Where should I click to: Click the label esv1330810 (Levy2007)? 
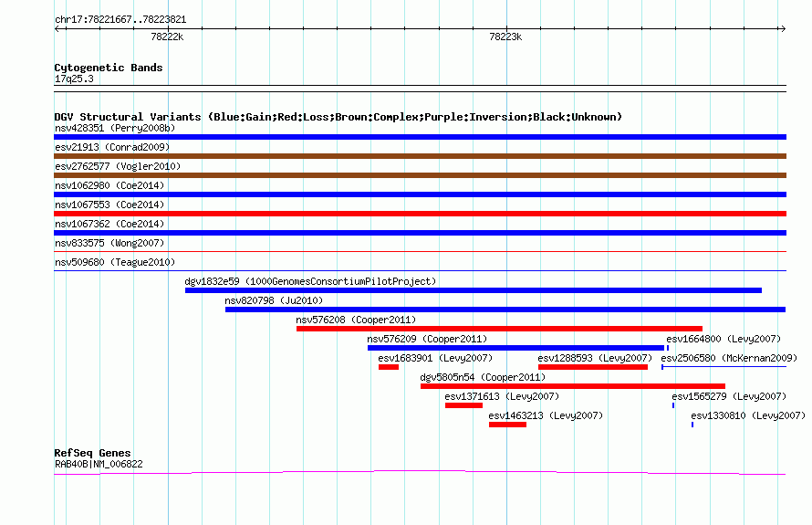(x=748, y=415)
